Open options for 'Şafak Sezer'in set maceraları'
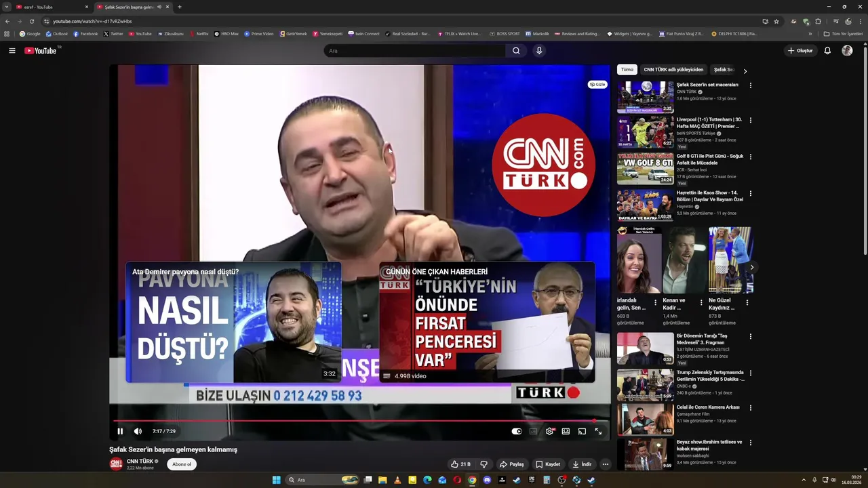 pos(750,85)
